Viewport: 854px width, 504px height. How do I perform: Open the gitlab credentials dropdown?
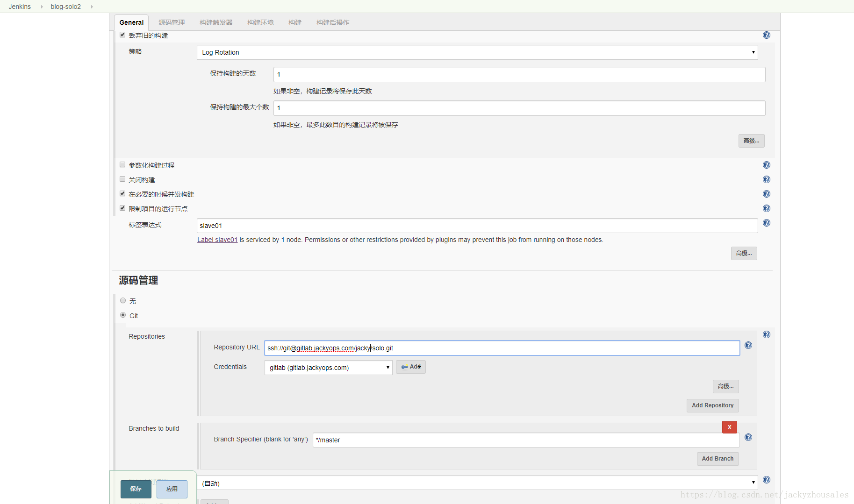pyautogui.click(x=328, y=368)
